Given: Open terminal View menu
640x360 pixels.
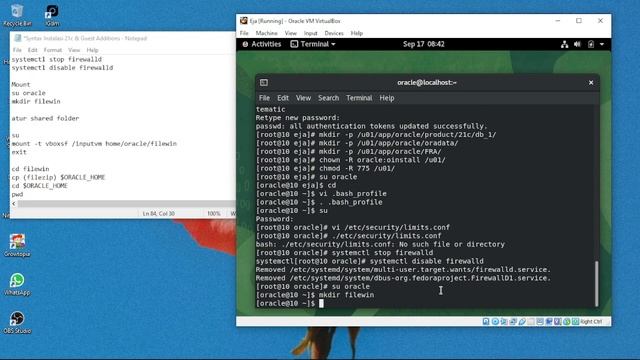Looking at the screenshot, I should click(303, 98).
